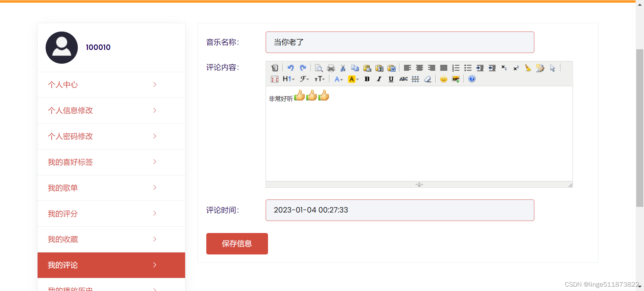Open the yellow highlight color picker
644x291 pixels.
coord(354,79)
